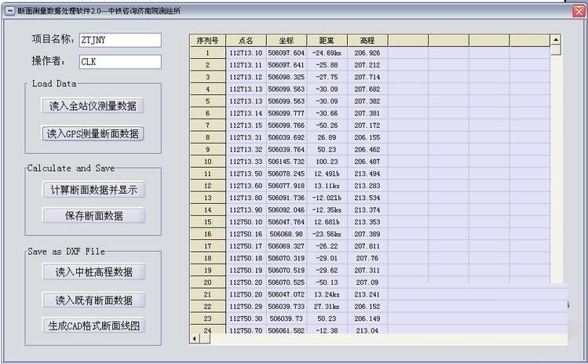Click coordinate cell 506091.736
This screenshot has width=588, height=364.
[287, 198]
